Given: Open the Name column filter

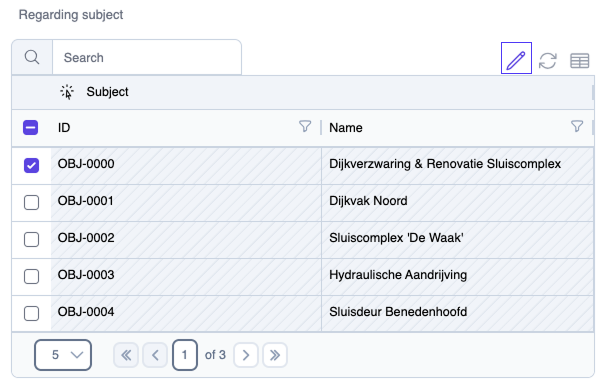Looking at the screenshot, I should coord(577,126).
